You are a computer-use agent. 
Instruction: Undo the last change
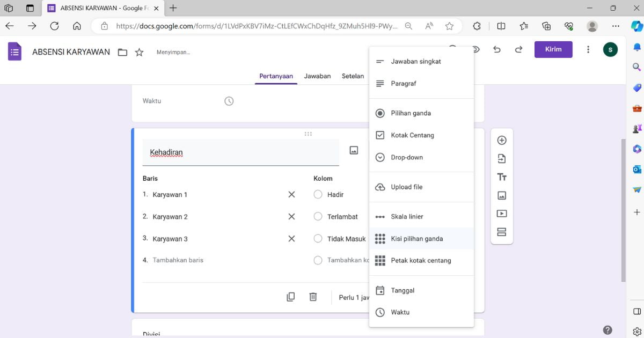click(497, 49)
